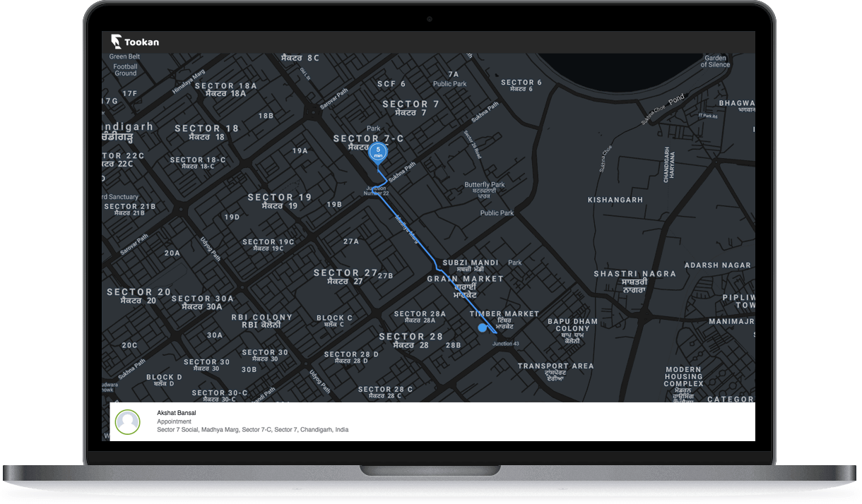Click the Football Ground label
This screenshot has width=862, height=504.
[125, 70]
